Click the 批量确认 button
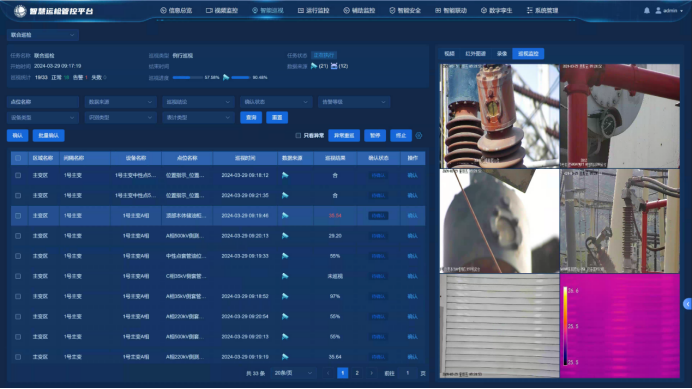This screenshot has height=389, width=692. [49, 136]
